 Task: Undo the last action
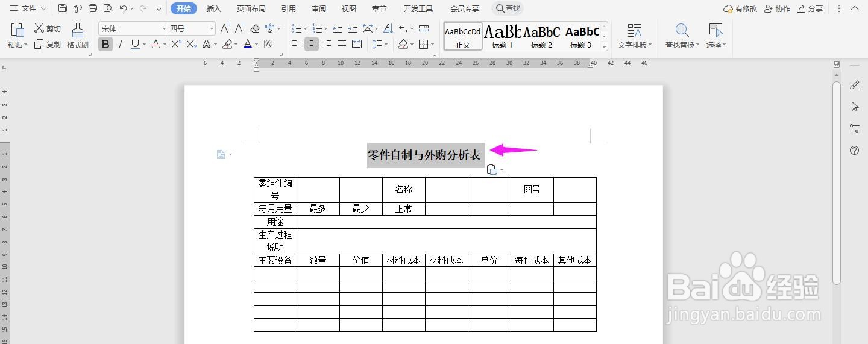pos(123,8)
